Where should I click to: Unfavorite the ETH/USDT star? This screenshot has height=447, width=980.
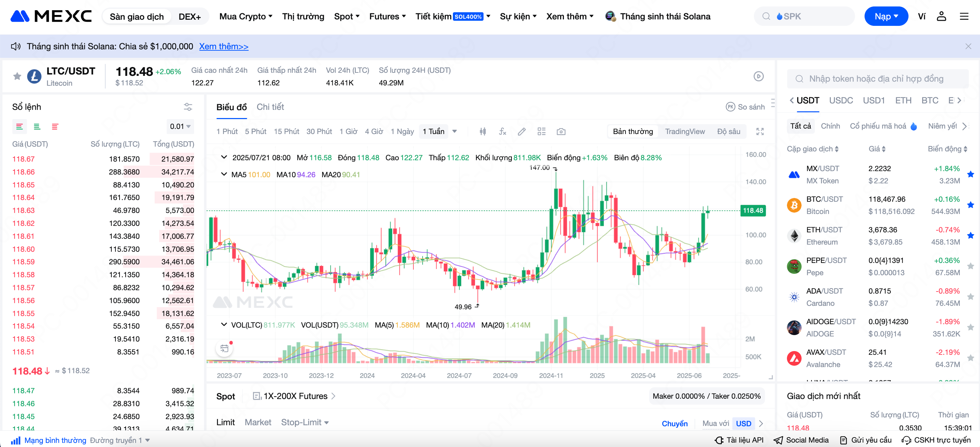pyautogui.click(x=970, y=236)
